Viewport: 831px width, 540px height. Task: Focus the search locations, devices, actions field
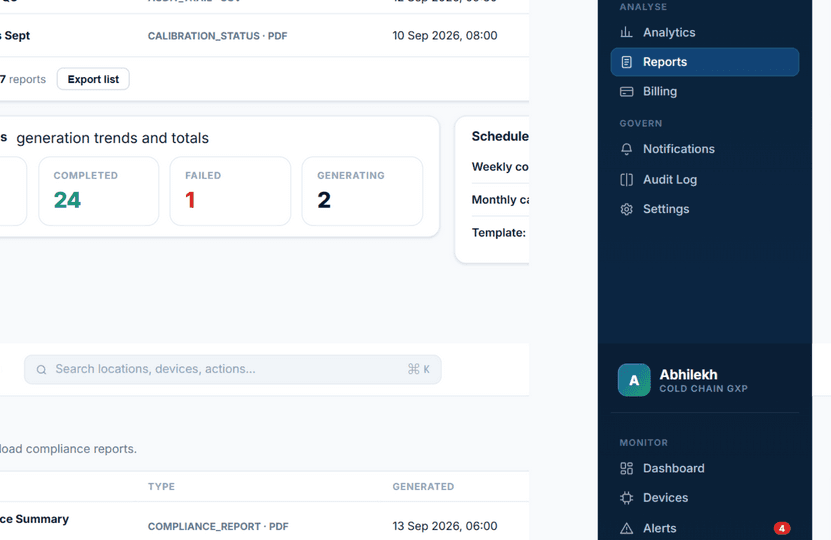pos(233,369)
